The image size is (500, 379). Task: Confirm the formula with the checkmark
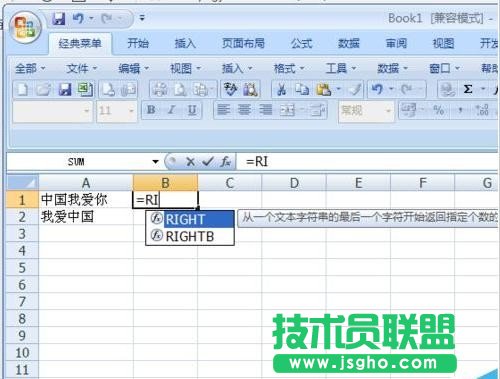(208, 162)
